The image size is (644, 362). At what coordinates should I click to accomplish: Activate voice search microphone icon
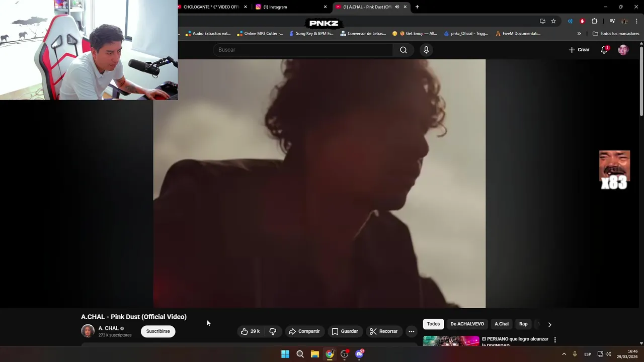pos(426,50)
